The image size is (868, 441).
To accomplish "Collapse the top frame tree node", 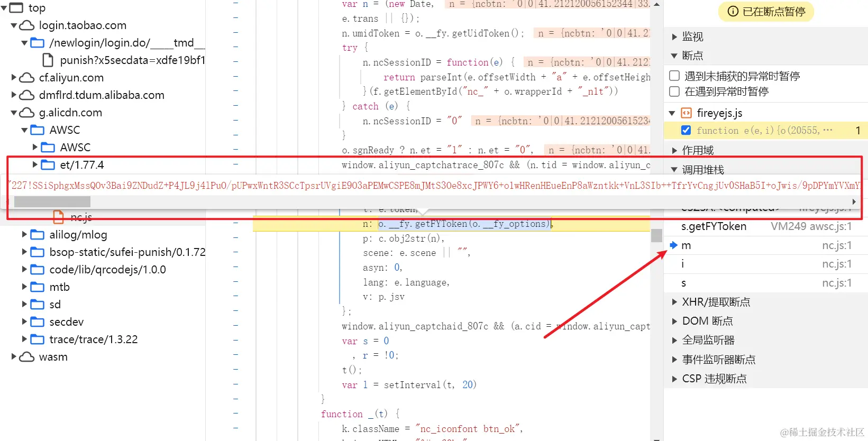I will [x=4, y=8].
